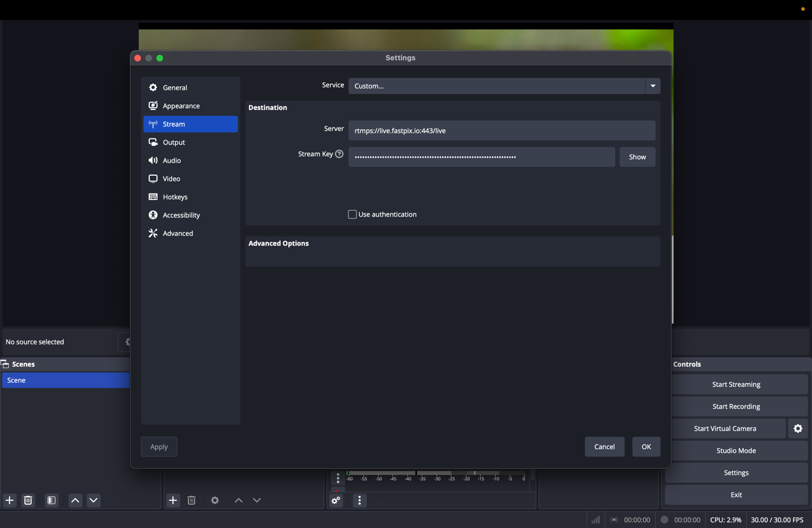Open source properties gear icon
Viewport: 812px width, 528px height.
tap(215, 500)
